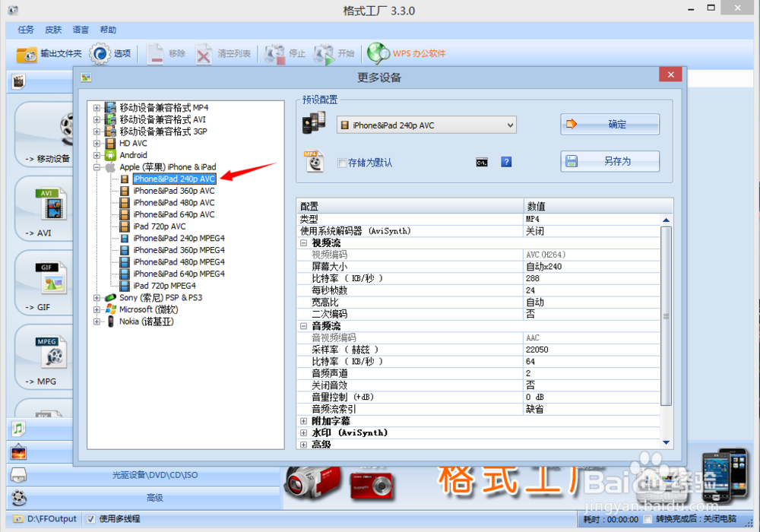Click the video bitrate value 288 cell
Image resolution: width=760 pixels, height=532 pixels.
592,279
